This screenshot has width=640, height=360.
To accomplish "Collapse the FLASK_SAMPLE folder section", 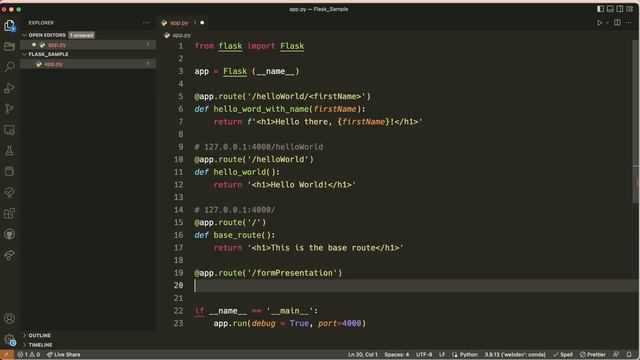I will (x=24, y=54).
